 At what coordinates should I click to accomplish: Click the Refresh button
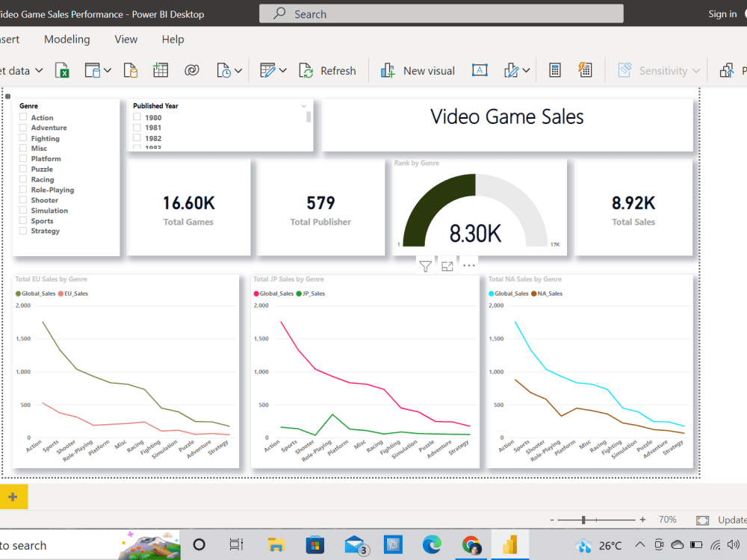[x=327, y=70]
